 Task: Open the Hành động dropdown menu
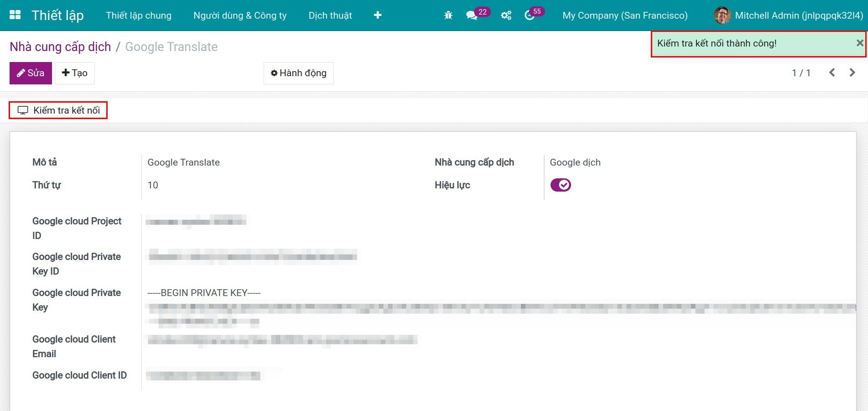(x=298, y=73)
